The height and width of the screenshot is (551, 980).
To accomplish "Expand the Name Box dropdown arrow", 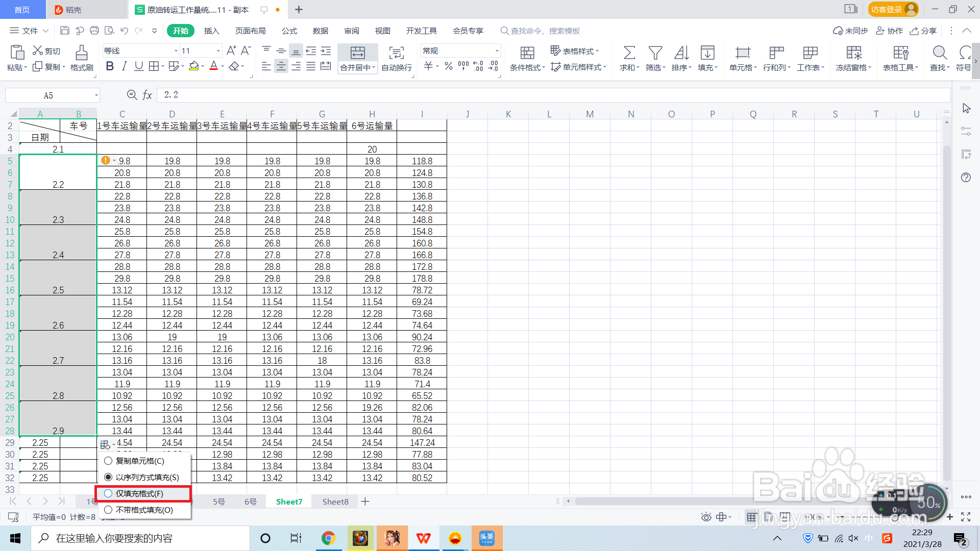I will (x=96, y=95).
